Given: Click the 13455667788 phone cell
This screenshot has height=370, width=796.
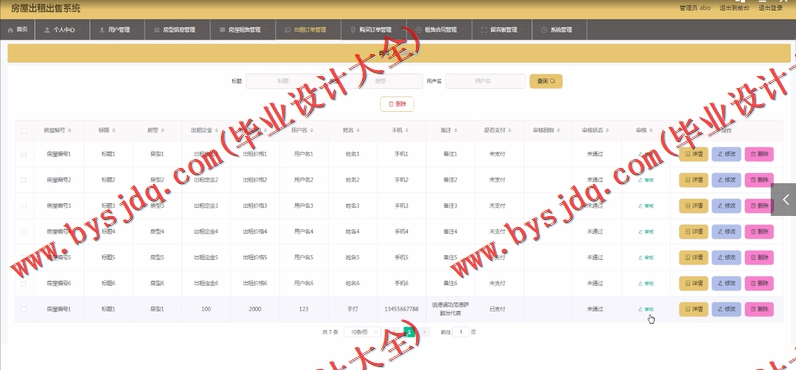Looking at the screenshot, I should pyautogui.click(x=402, y=309).
